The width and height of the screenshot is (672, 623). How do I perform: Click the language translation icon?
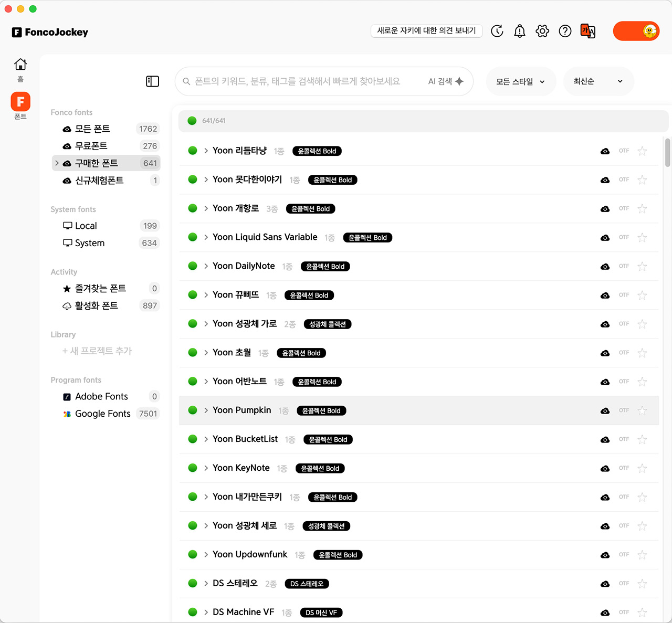[587, 31]
